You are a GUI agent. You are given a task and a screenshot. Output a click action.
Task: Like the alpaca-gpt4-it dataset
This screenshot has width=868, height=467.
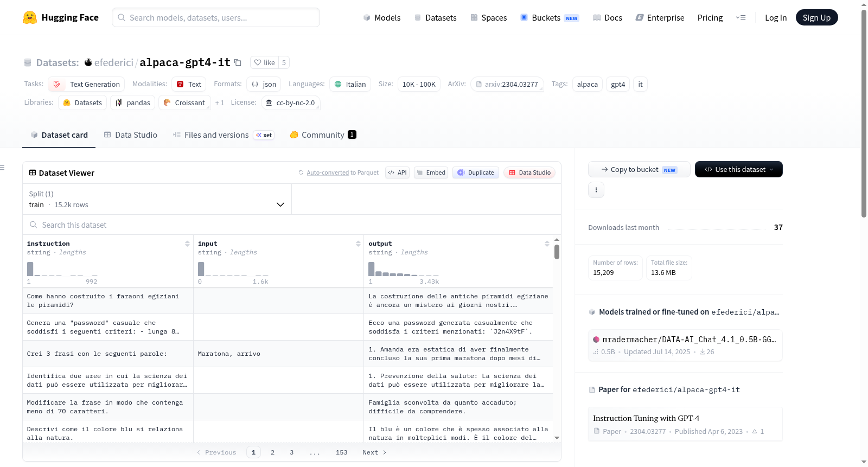click(x=265, y=62)
